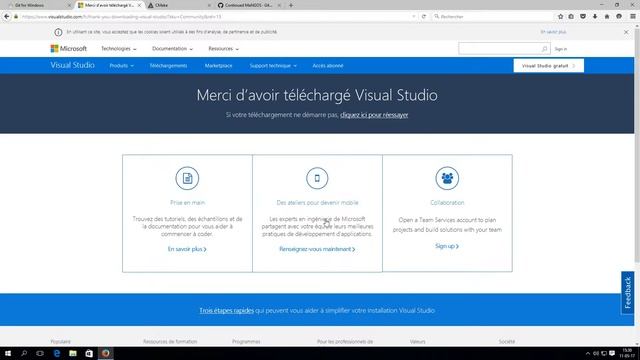Image resolution: width=640 pixels, height=360 pixels.
Task: Launch Edge from the taskbar
Action: pos(57,353)
